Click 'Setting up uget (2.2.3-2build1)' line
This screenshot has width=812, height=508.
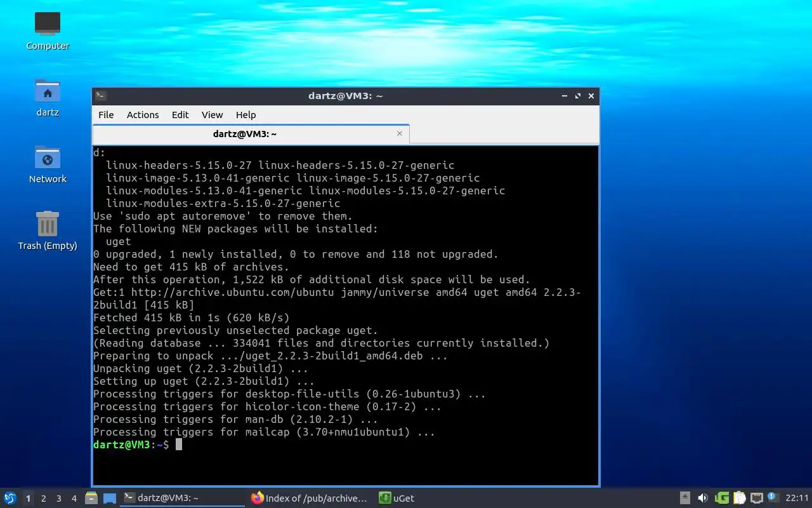pyautogui.click(x=204, y=381)
